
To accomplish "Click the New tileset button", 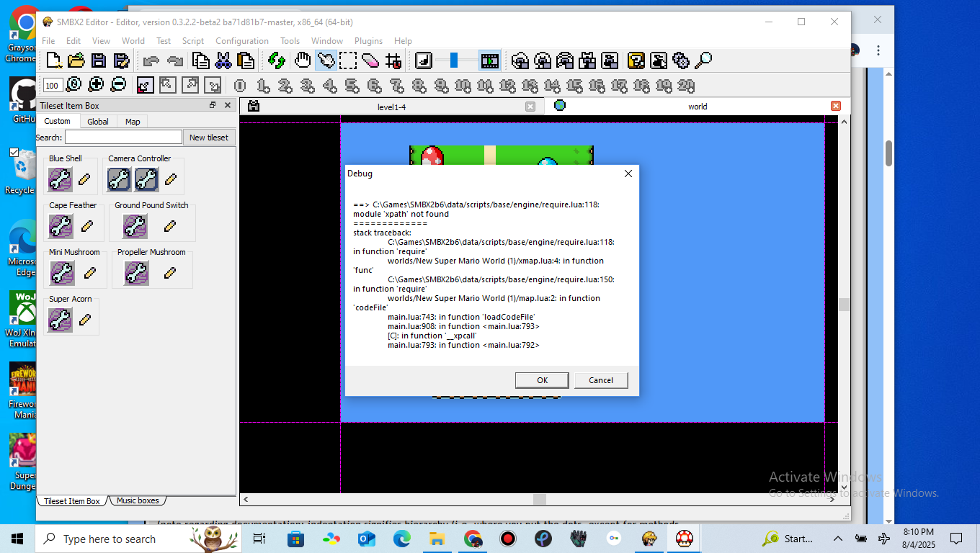I will point(209,138).
